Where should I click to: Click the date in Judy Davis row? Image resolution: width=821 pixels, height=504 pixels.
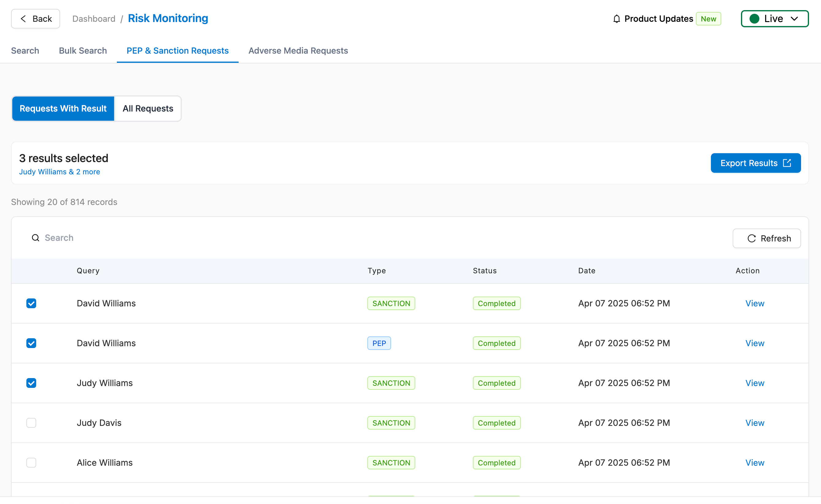point(624,423)
